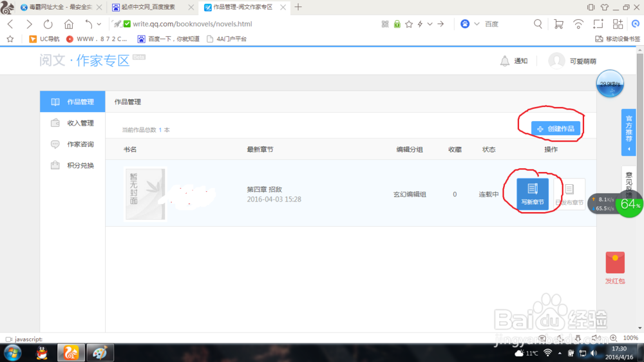Close the 起点中文网_百度搜索 tab

click(x=191, y=7)
